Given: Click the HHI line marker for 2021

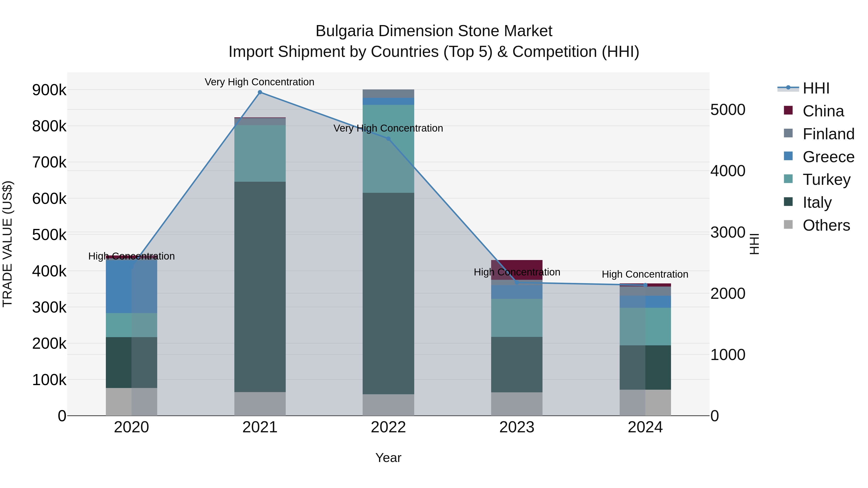Looking at the screenshot, I should click(260, 92).
